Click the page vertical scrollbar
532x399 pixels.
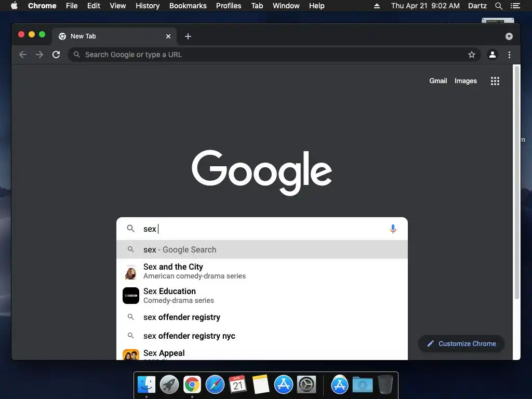point(517,182)
